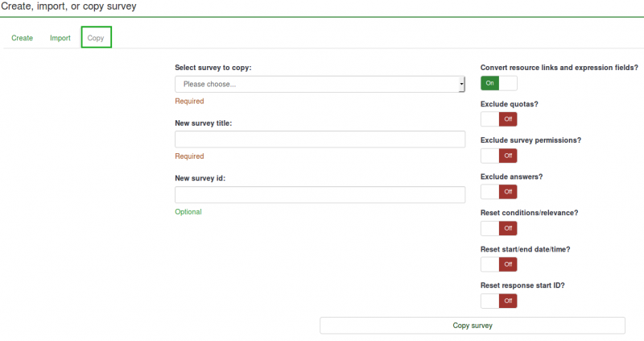Toggle Reset response start ID
Viewport: 644px width, 341px height.
(x=498, y=301)
